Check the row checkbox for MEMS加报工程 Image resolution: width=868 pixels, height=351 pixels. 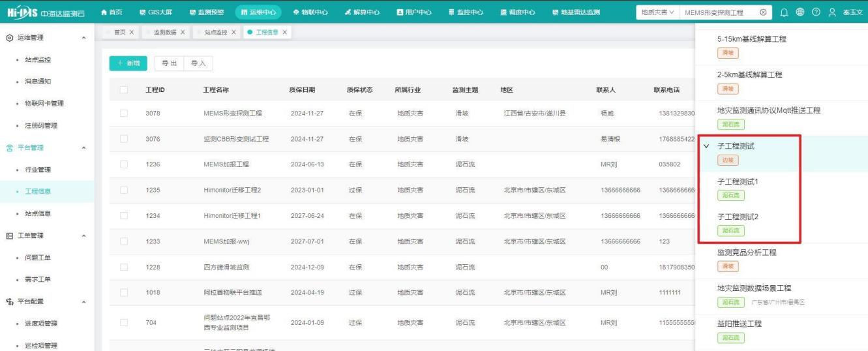tap(124, 164)
